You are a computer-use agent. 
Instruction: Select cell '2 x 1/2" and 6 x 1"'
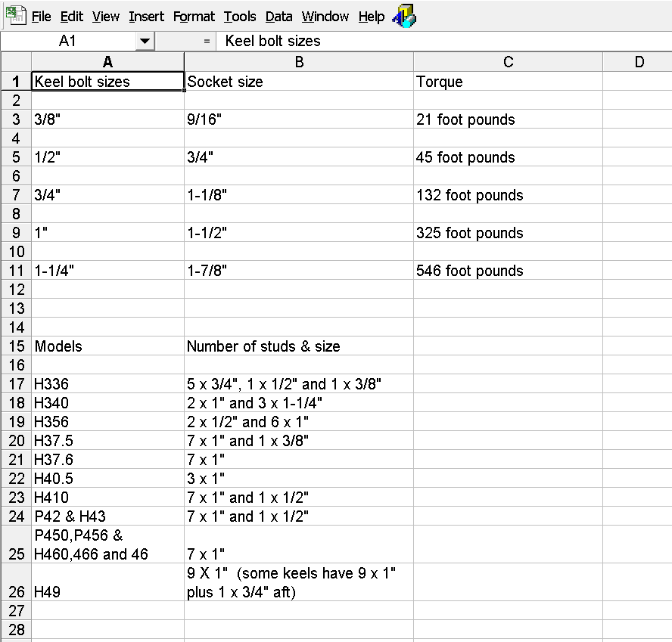299,421
